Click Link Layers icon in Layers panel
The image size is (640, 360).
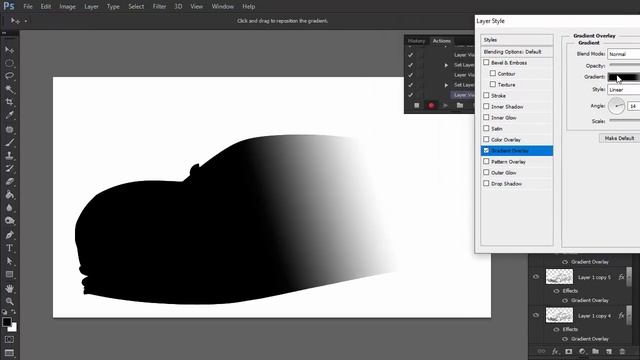coord(541,351)
